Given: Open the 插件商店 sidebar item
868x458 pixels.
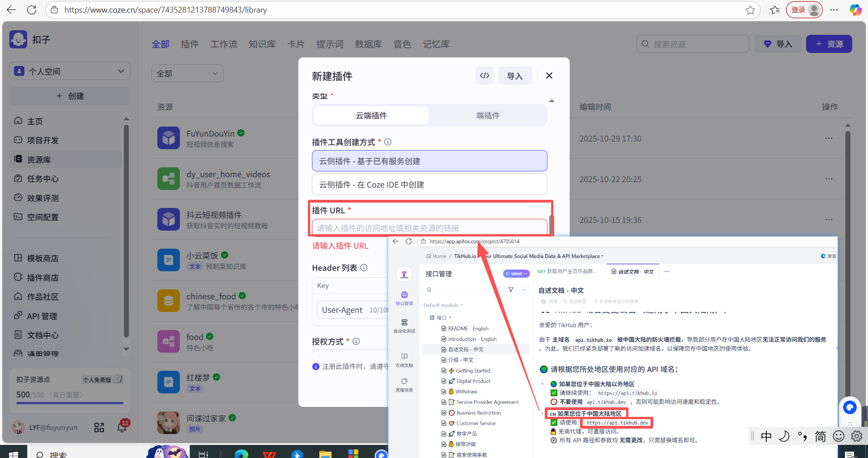Looking at the screenshot, I should pos(42,278).
